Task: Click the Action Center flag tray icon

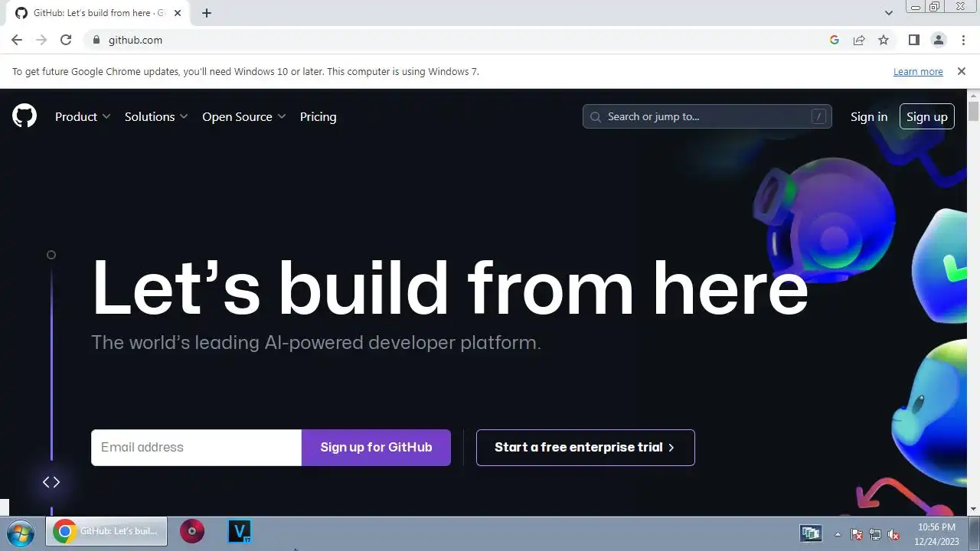Action: (x=857, y=535)
